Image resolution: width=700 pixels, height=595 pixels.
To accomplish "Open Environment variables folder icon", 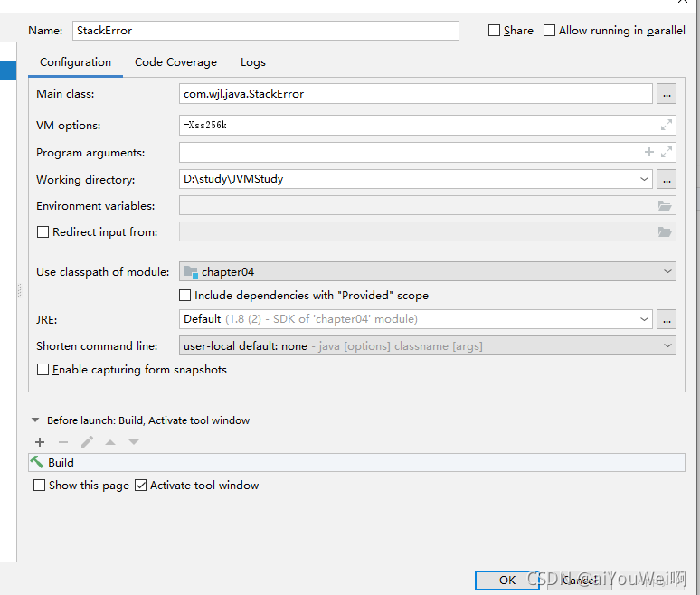I will [x=665, y=206].
